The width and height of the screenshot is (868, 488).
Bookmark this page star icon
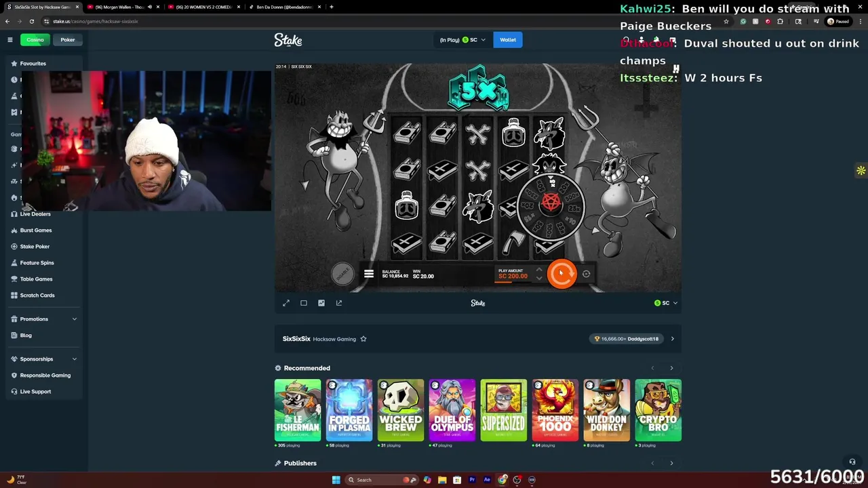(x=726, y=21)
